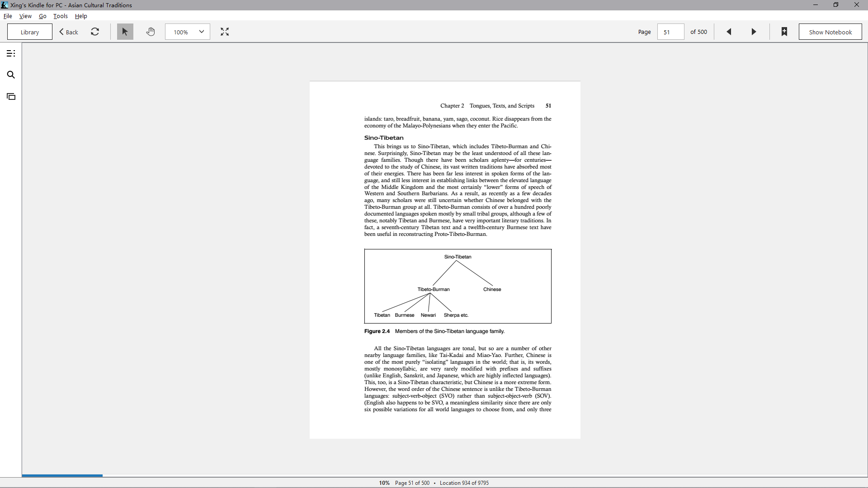This screenshot has height=488, width=868.
Task: Click Show Notebook button
Action: tap(830, 32)
